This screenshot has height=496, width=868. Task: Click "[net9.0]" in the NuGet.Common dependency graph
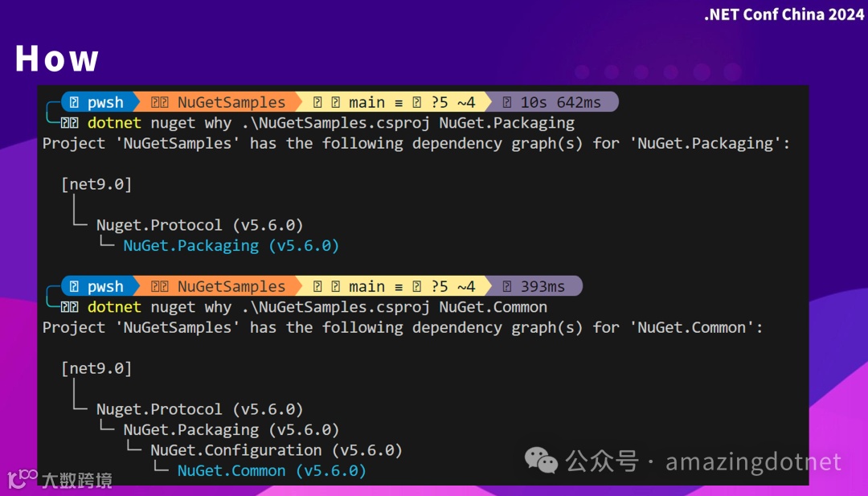[97, 369]
